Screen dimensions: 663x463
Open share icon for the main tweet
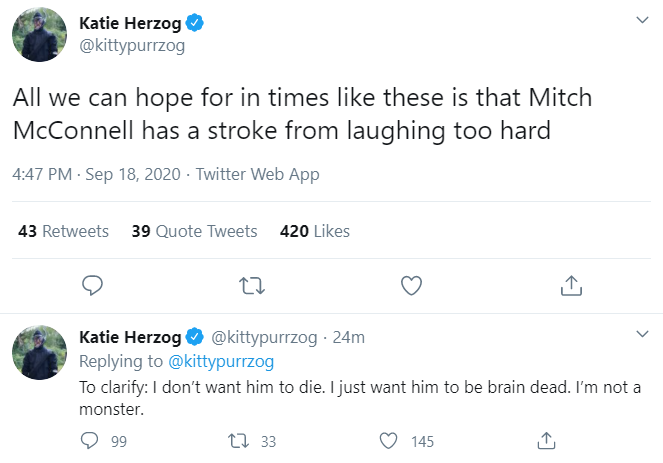(x=571, y=285)
